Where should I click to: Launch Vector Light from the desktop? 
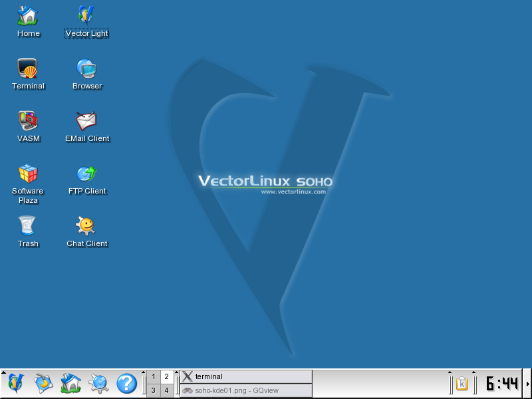tap(86, 15)
